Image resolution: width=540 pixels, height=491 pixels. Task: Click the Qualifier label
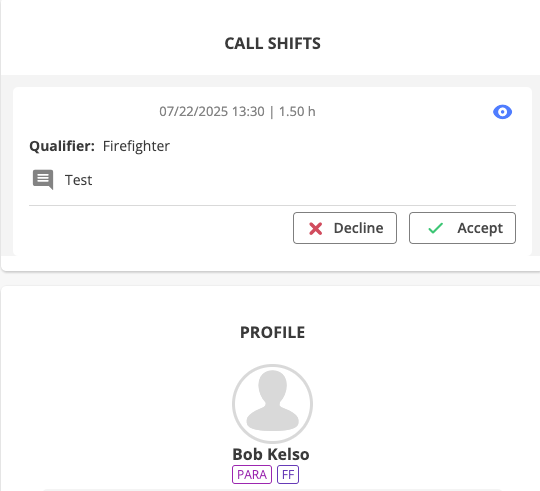click(62, 146)
